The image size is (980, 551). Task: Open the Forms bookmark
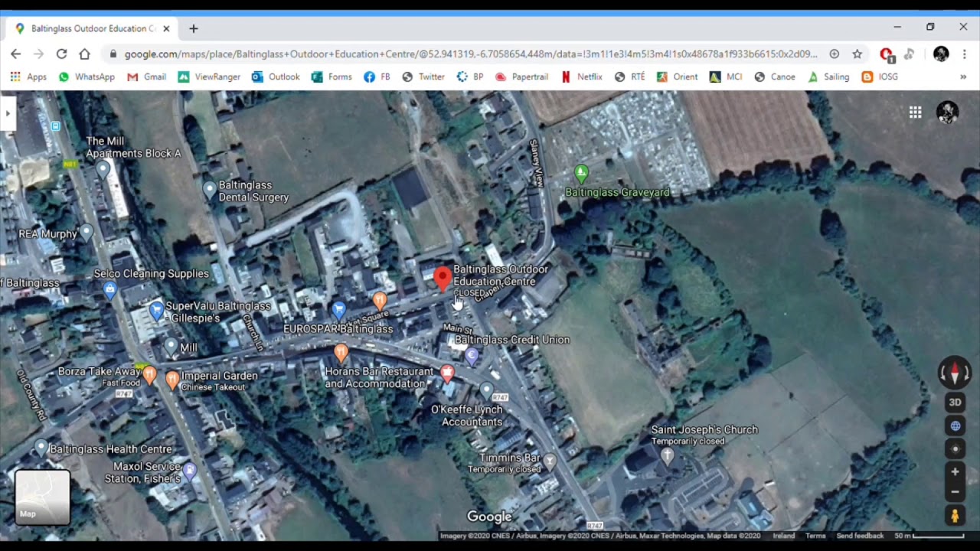(332, 77)
